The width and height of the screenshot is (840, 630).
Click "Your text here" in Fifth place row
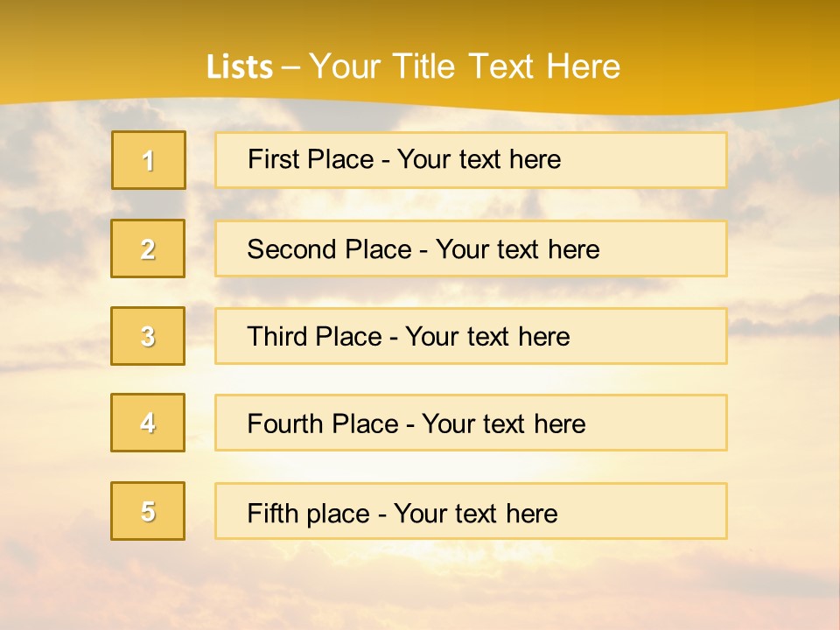[x=475, y=514]
